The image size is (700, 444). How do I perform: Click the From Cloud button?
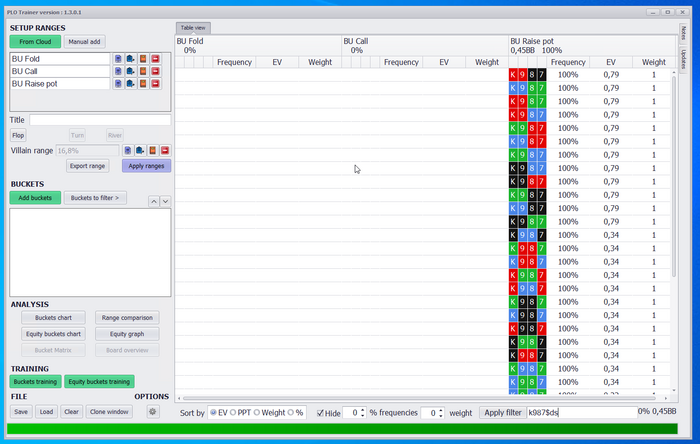[x=35, y=41]
